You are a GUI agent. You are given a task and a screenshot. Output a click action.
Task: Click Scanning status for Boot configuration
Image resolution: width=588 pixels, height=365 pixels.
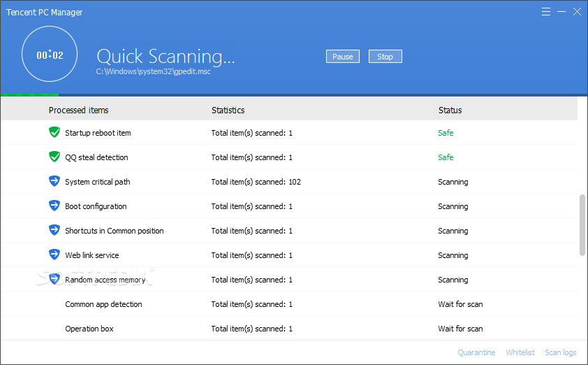point(453,206)
